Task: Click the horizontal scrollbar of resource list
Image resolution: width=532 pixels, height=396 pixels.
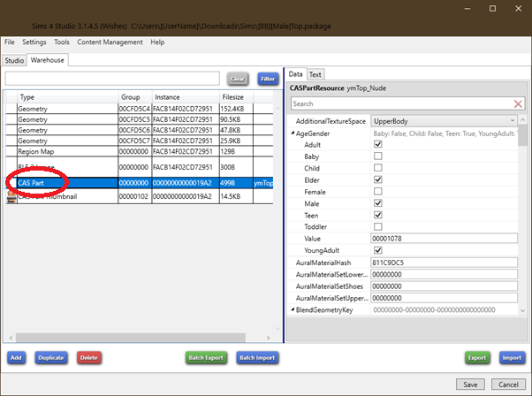Action: (130, 338)
